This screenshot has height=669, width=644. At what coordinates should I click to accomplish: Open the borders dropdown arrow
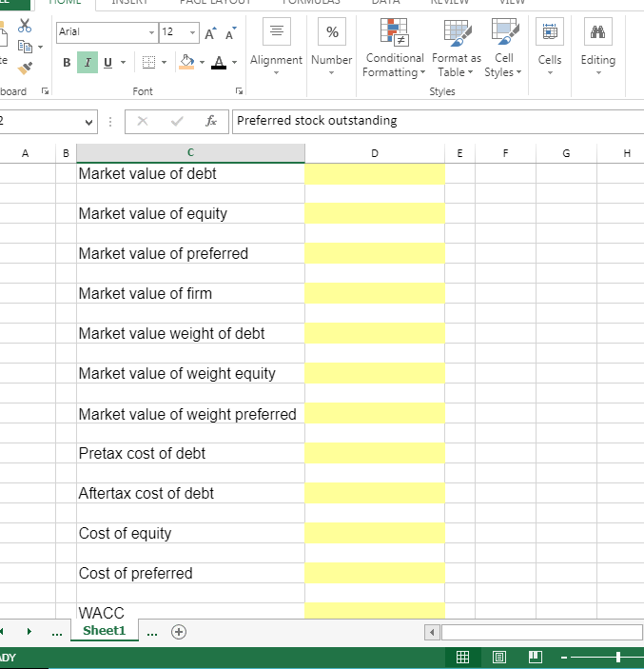pos(164,63)
